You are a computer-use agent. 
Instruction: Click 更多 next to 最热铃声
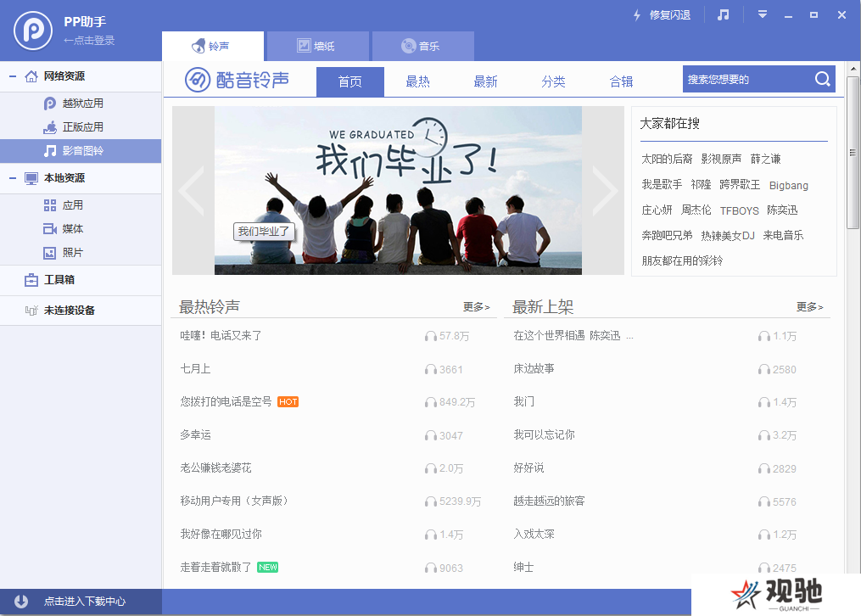pos(476,307)
